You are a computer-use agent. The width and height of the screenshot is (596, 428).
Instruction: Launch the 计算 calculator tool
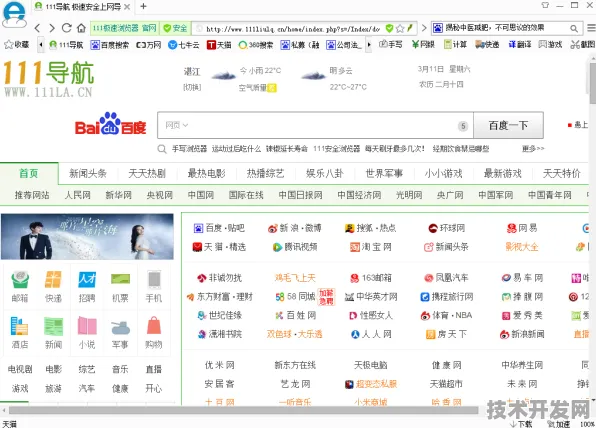click(x=455, y=45)
